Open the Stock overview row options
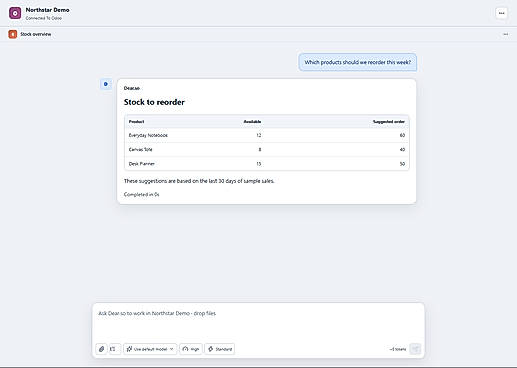This screenshot has height=368, width=517. (x=506, y=34)
